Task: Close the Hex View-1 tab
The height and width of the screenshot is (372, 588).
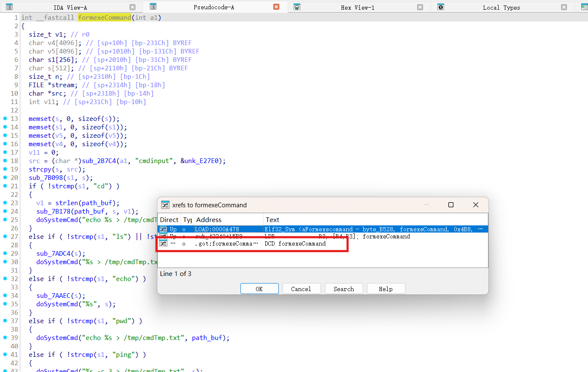Action: 420,7
